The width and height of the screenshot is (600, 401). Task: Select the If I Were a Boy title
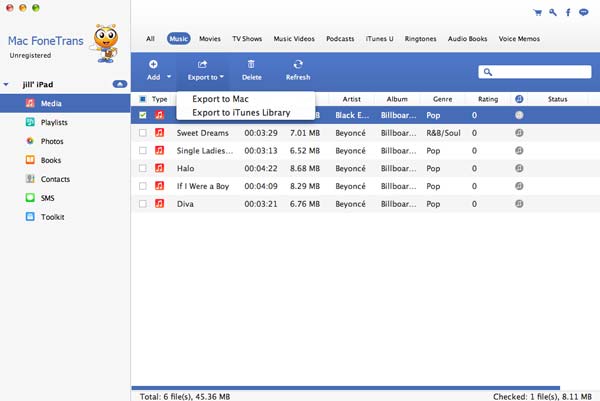point(203,186)
